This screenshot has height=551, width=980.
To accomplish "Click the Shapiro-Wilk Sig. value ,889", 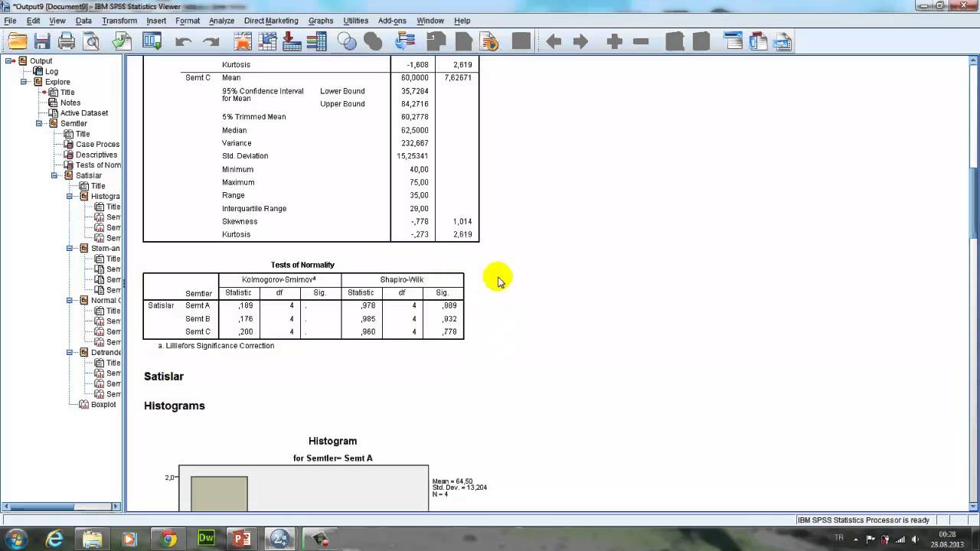I will (449, 305).
